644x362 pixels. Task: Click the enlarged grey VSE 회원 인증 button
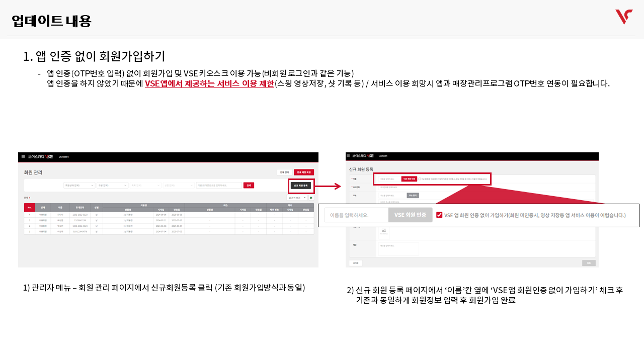(411, 215)
